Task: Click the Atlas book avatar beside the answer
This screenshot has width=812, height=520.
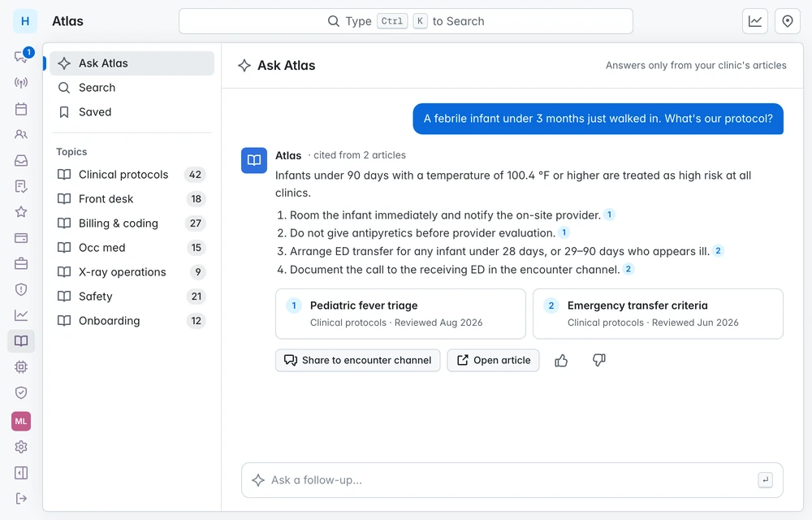Action: [254, 160]
